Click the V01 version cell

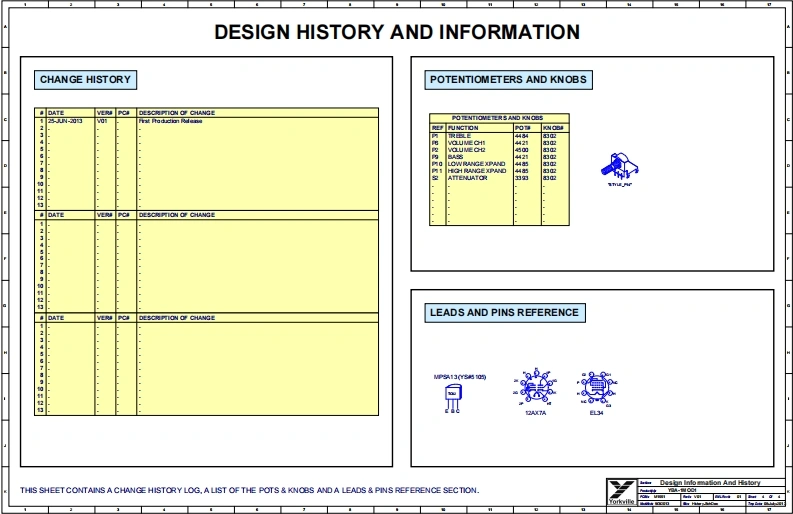(x=102, y=121)
